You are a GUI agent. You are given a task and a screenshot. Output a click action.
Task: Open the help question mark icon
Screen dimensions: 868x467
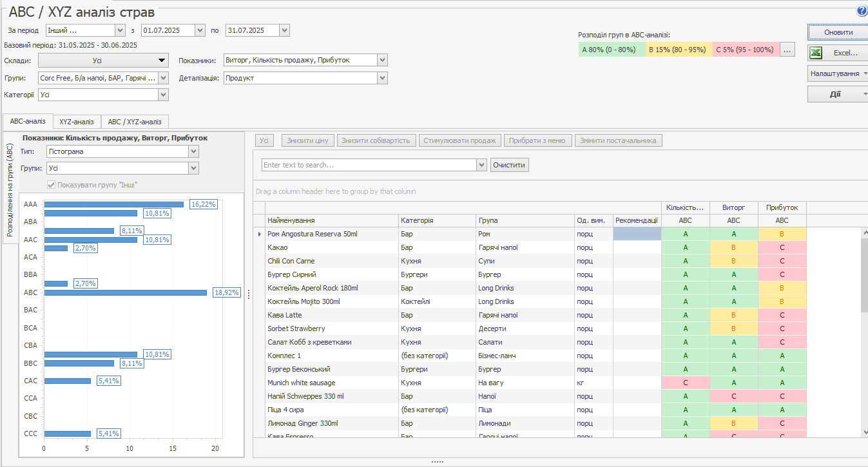coord(862,11)
